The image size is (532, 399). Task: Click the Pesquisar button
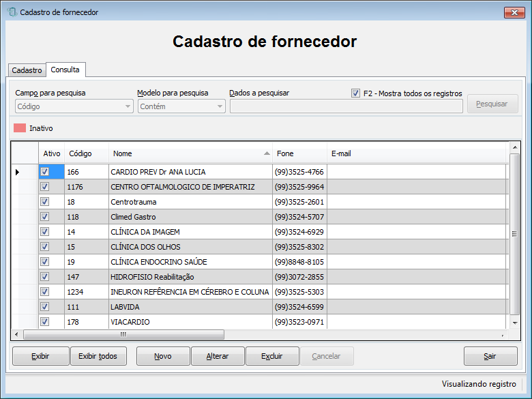click(x=492, y=104)
